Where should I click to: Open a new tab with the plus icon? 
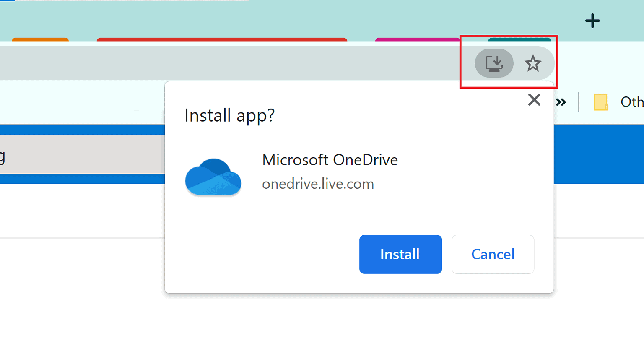pyautogui.click(x=592, y=20)
